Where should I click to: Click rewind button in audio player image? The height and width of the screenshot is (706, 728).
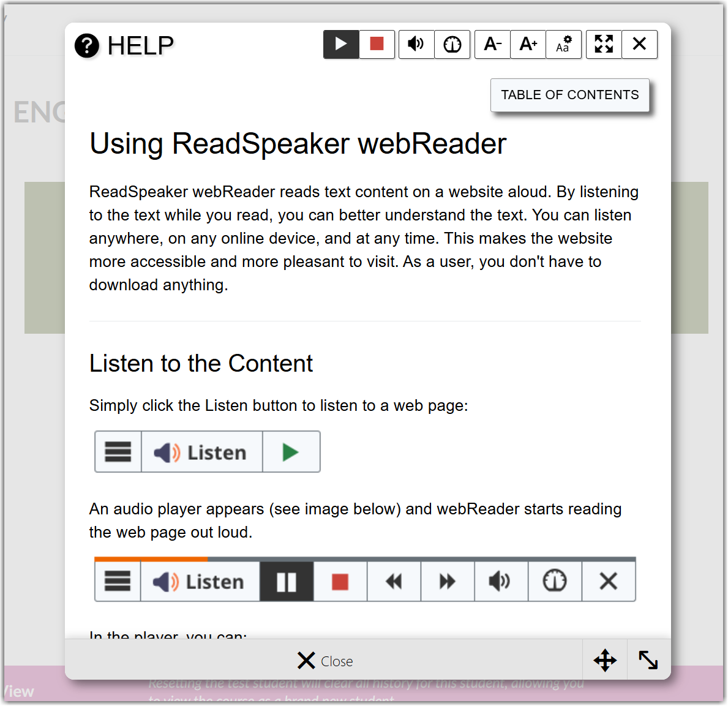[394, 581]
